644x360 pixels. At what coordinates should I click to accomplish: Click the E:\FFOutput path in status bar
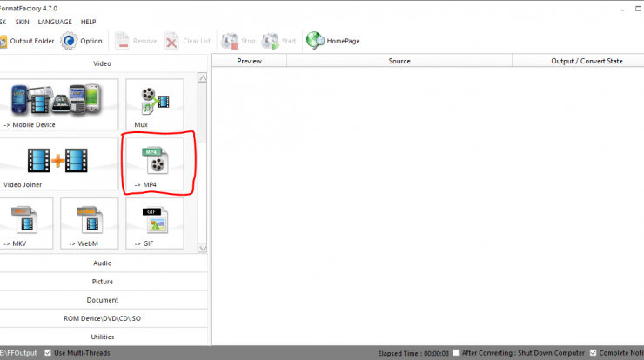pyautogui.click(x=18, y=353)
